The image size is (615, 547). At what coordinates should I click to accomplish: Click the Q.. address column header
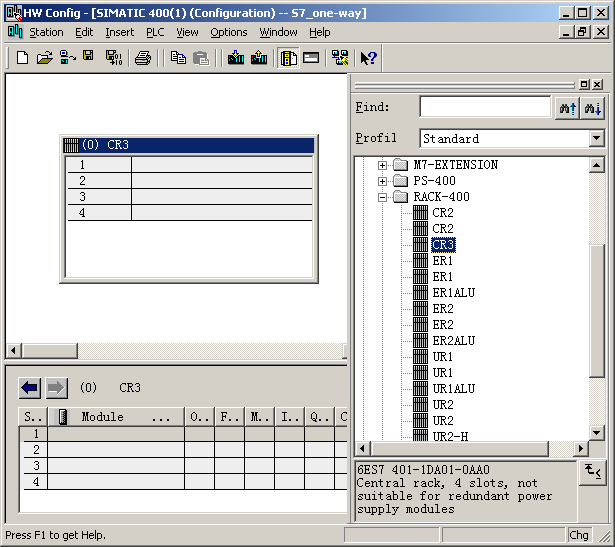coord(319,416)
